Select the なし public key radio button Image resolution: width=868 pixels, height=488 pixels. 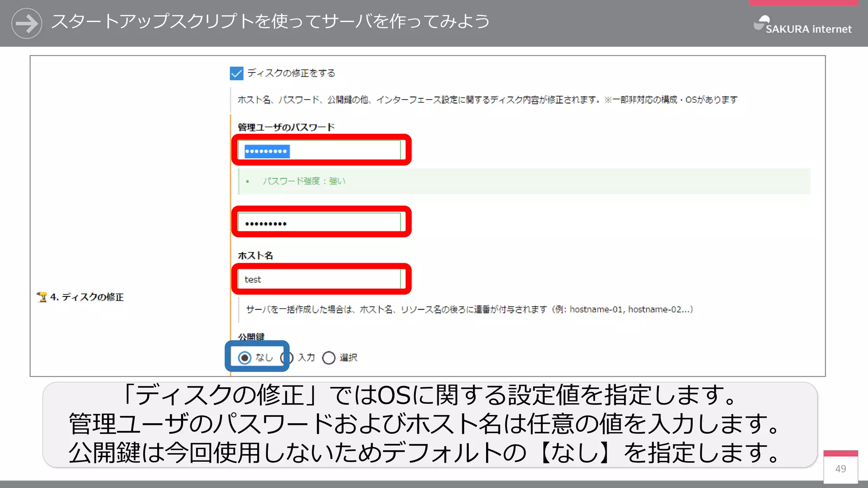[245, 358]
